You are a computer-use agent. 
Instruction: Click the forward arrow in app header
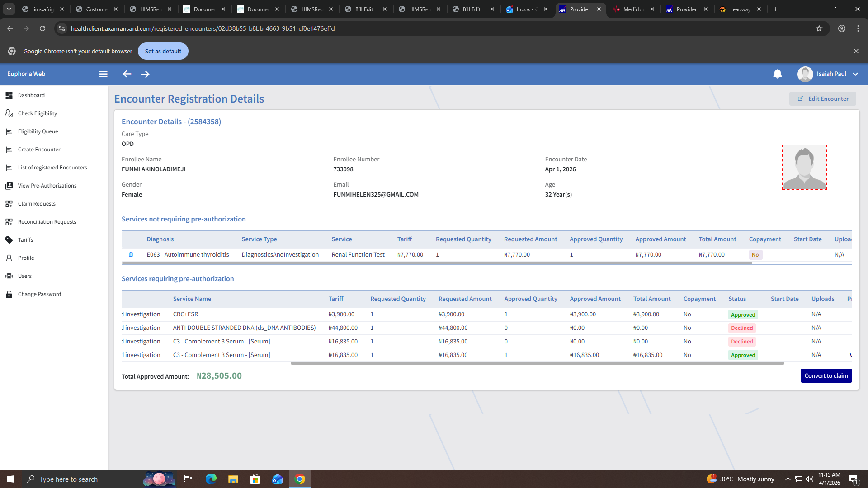tap(145, 74)
